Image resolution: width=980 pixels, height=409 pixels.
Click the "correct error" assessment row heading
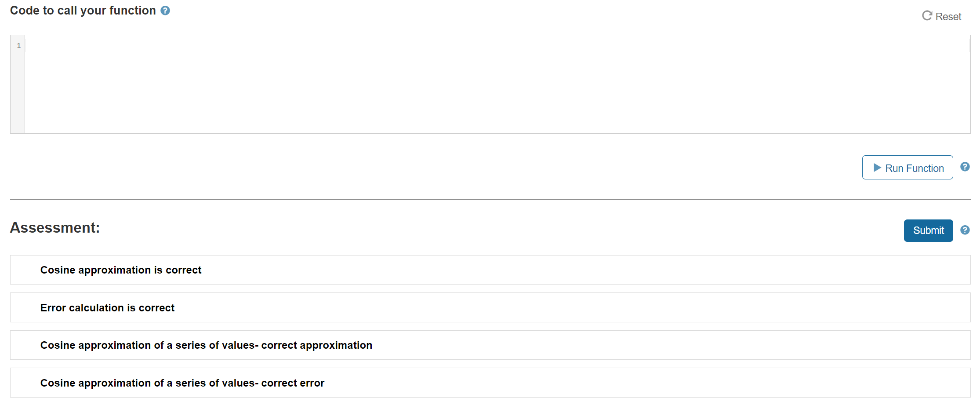182,383
